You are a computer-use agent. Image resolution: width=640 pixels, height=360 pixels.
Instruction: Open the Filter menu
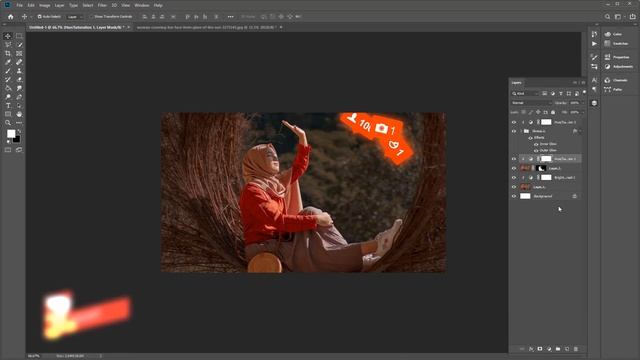point(102,5)
